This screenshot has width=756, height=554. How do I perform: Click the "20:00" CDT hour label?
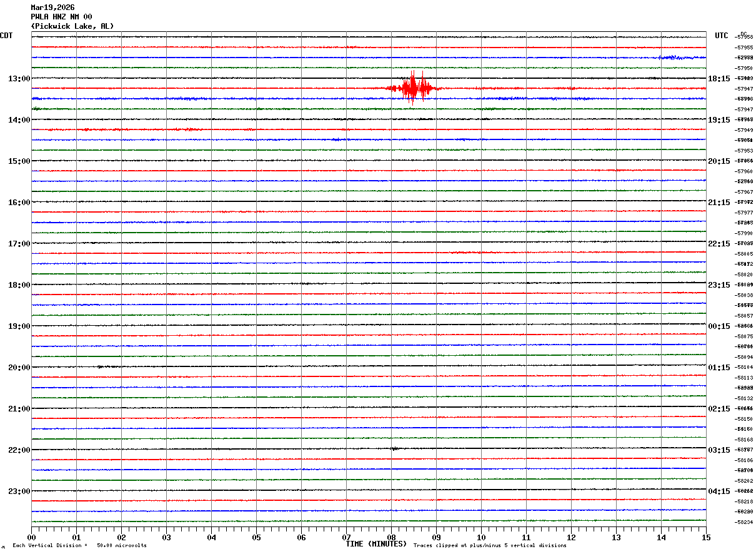click(x=19, y=368)
